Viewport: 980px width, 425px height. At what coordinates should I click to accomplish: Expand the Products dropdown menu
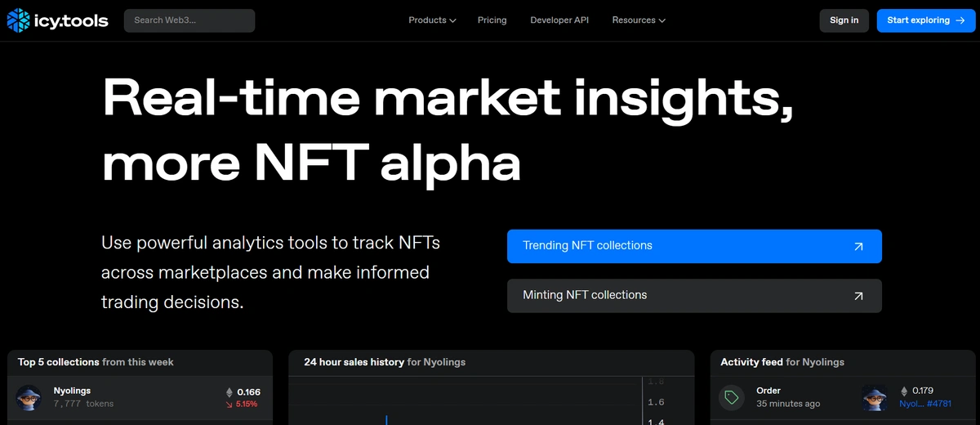click(432, 20)
